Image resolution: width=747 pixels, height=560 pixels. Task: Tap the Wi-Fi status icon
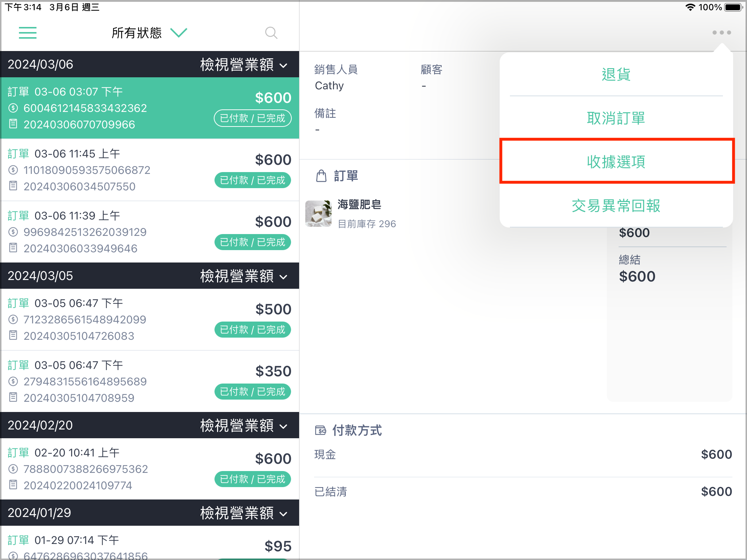(x=690, y=7)
